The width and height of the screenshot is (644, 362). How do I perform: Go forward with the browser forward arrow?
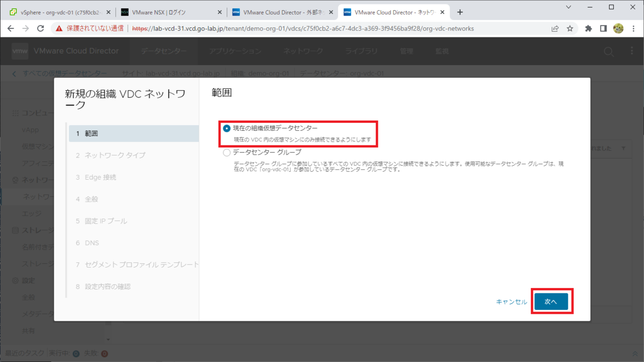pos(25,28)
